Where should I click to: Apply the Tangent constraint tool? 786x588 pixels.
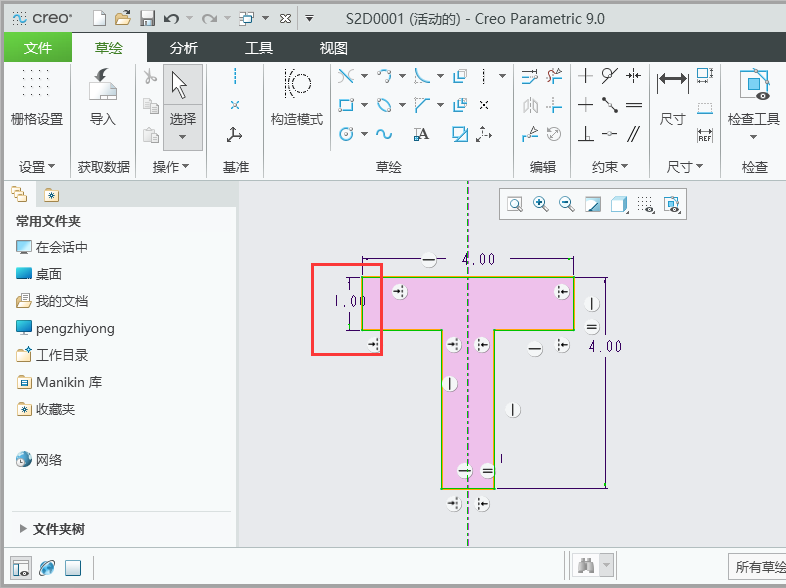point(610,76)
